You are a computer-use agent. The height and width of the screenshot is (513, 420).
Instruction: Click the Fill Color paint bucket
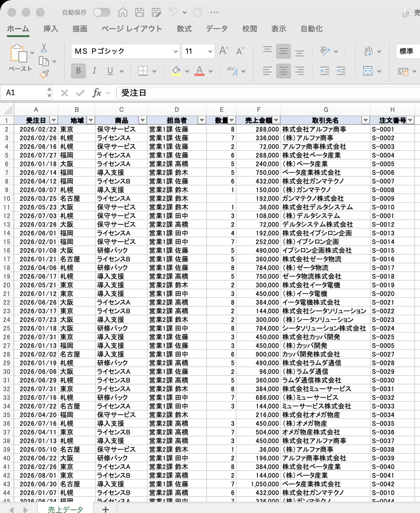(176, 71)
